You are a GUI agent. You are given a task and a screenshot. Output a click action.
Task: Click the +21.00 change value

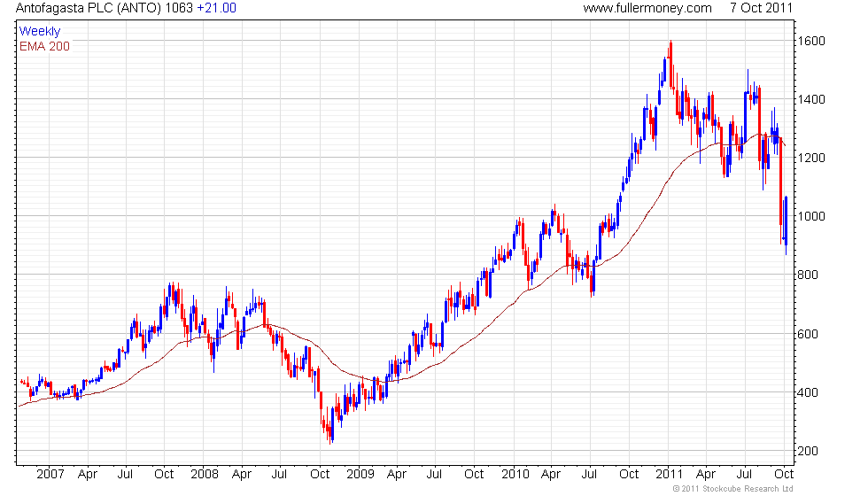click(216, 8)
